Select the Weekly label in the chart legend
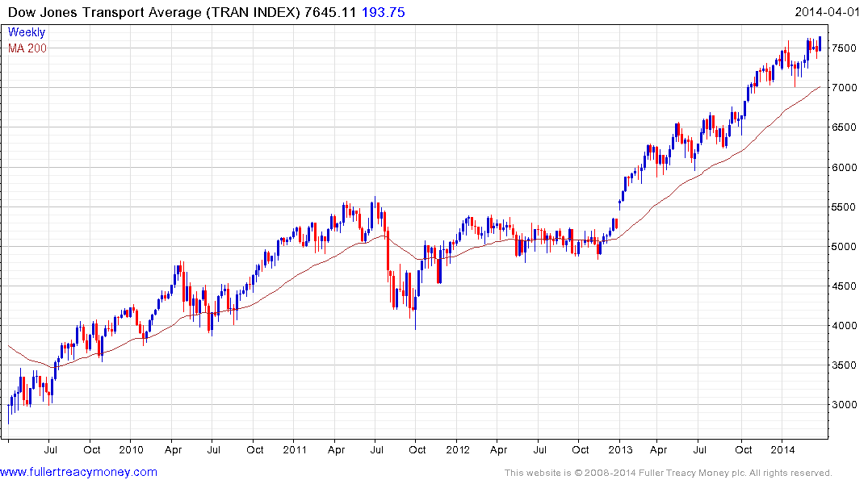Screen dimensions: 868x484 coord(27,32)
